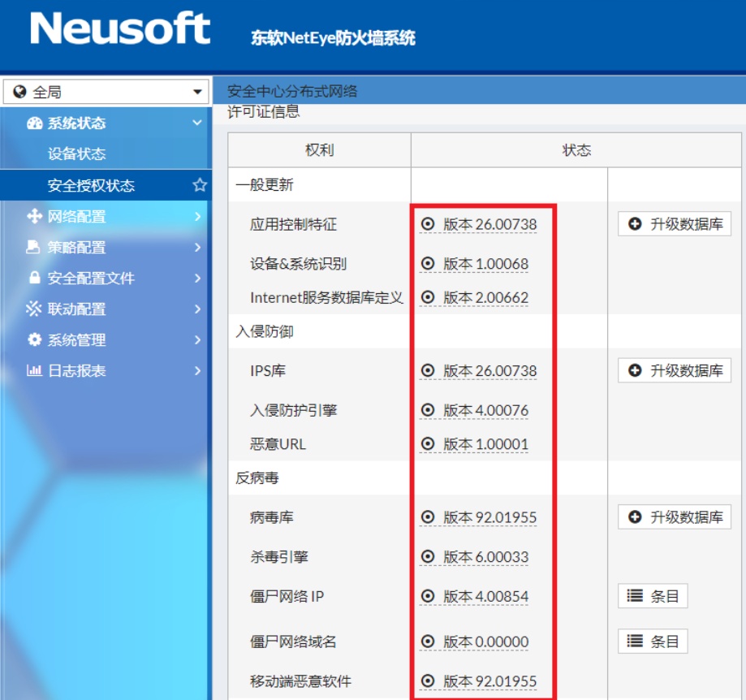Click the star icon beside 安全授权状态

coord(200,185)
